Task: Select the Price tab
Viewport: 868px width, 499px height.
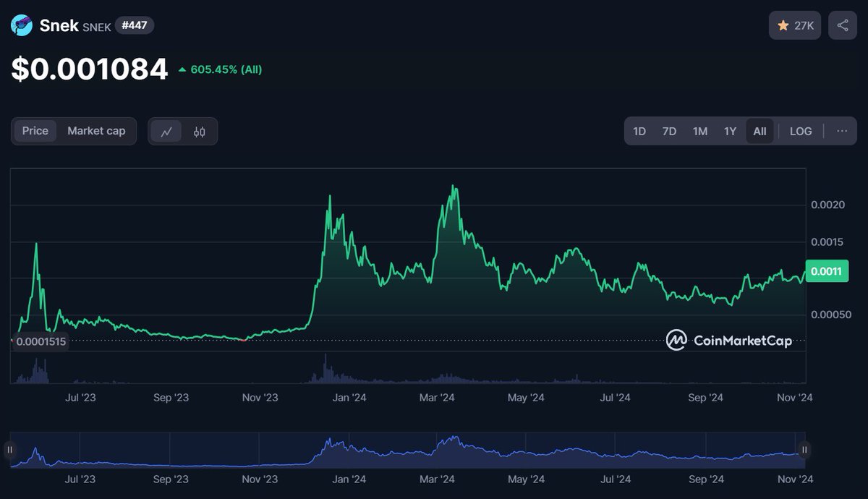Action: tap(35, 131)
